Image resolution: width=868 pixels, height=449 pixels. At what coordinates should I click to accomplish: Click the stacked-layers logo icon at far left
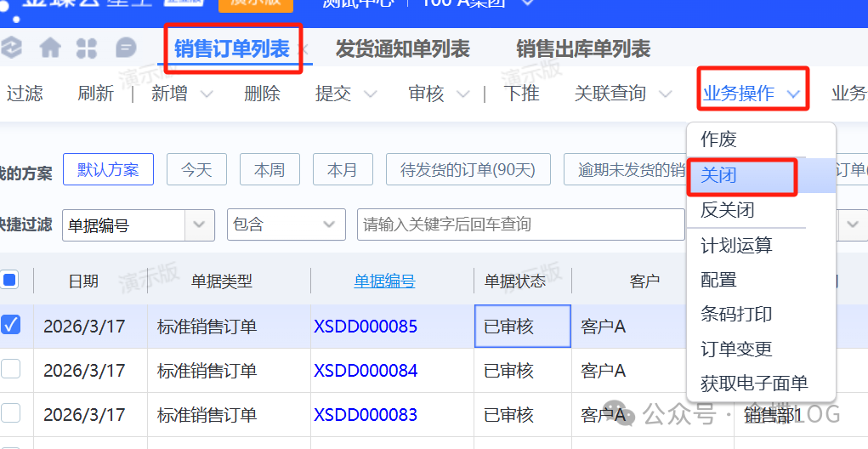click(x=11, y=48)
